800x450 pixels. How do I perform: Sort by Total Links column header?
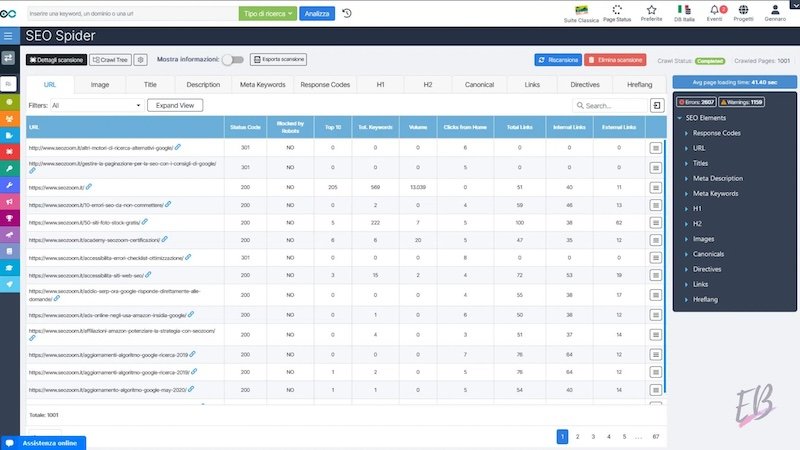519,127
